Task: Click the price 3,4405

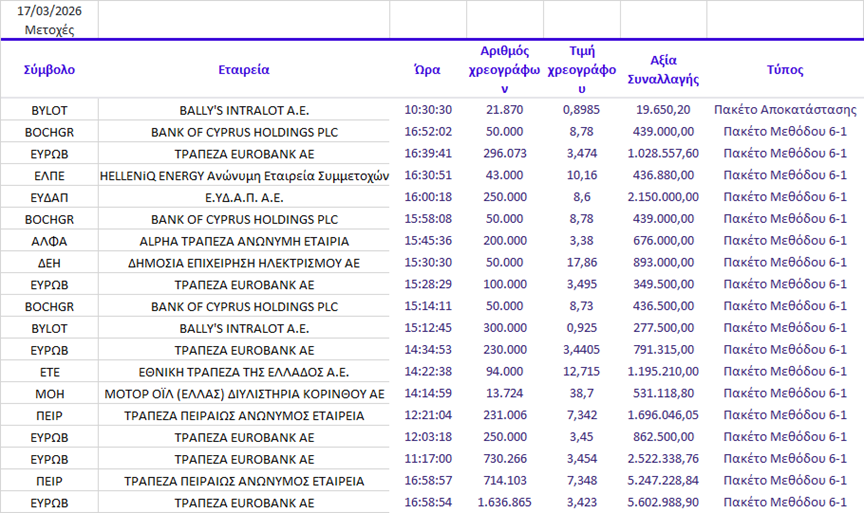Action: 581,349
